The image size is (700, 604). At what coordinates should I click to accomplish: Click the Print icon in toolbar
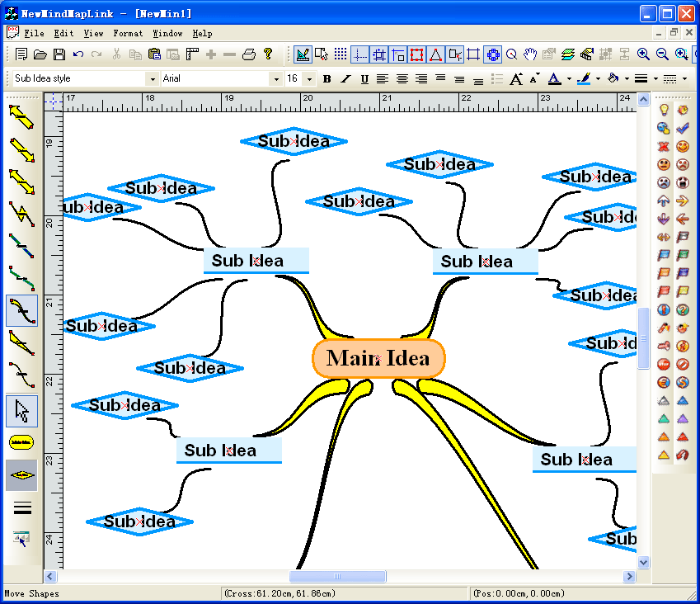(248, 54)
